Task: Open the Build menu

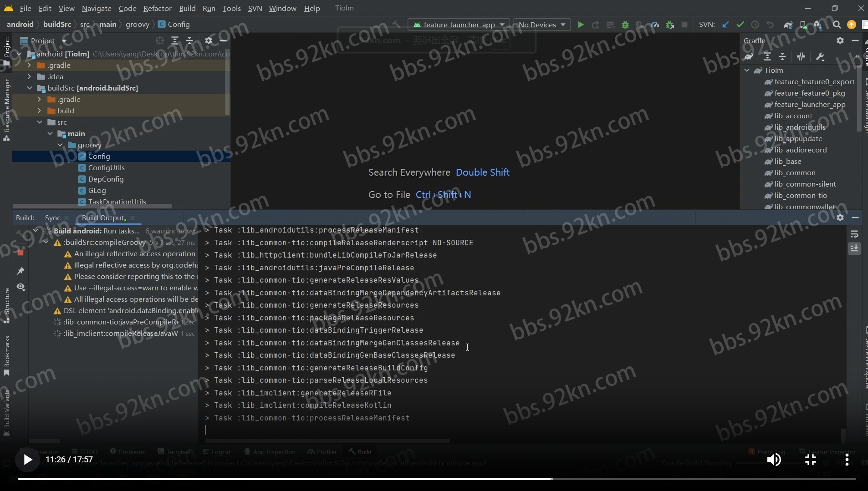Action: click(x=187, y=8)
